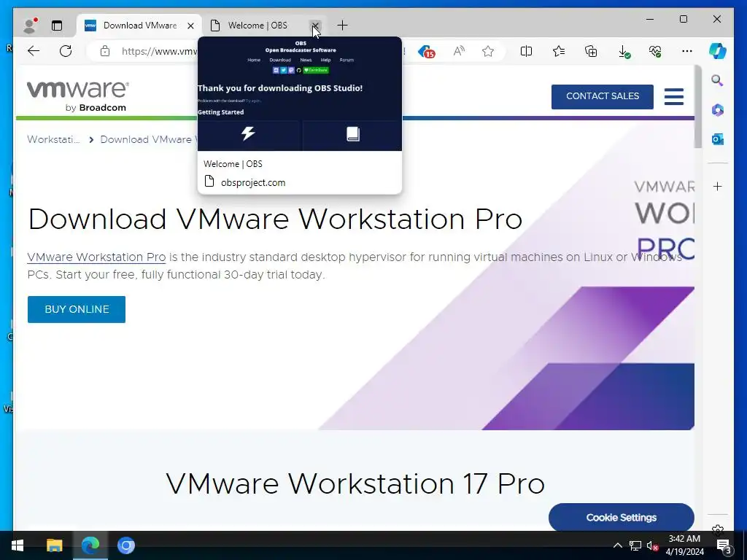Launch Copilot from the sidebar
The image size is (747, 560).
718,51
